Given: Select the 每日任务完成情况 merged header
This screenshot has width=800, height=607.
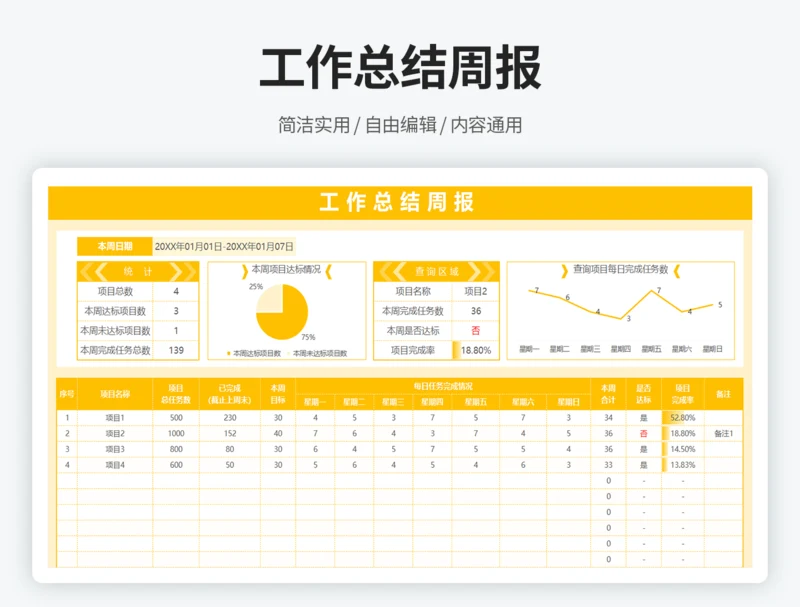Looking at the screenshot, I should [442, 386].
